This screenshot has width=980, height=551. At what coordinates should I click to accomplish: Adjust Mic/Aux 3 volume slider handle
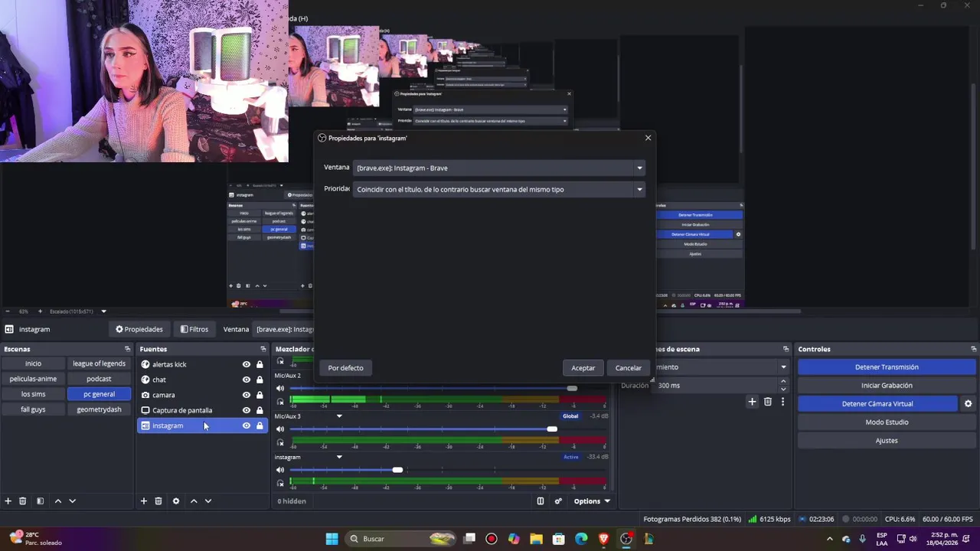[x=552, y=429]
